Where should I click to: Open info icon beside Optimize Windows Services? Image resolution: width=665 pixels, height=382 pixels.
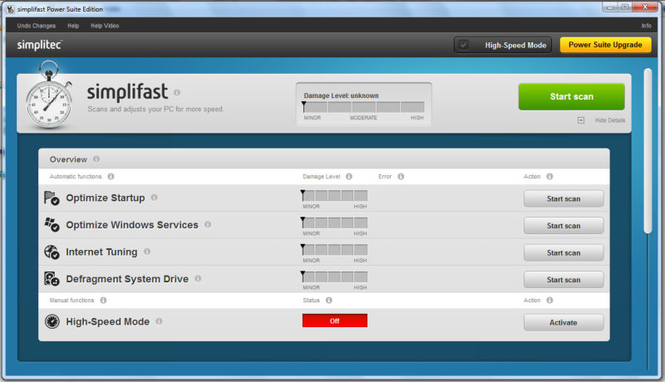pos(207,224)
